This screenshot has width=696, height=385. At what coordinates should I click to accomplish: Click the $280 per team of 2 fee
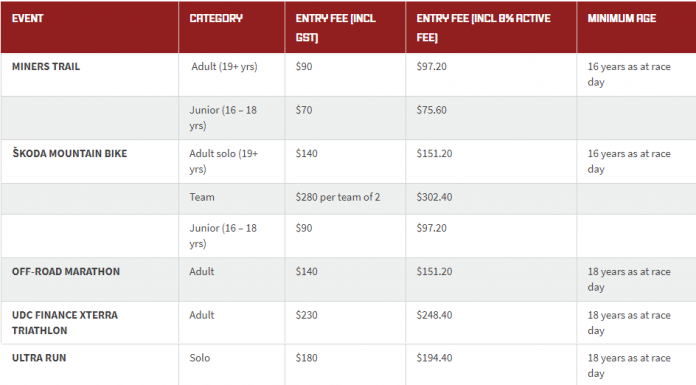click(x=338, y=197)
